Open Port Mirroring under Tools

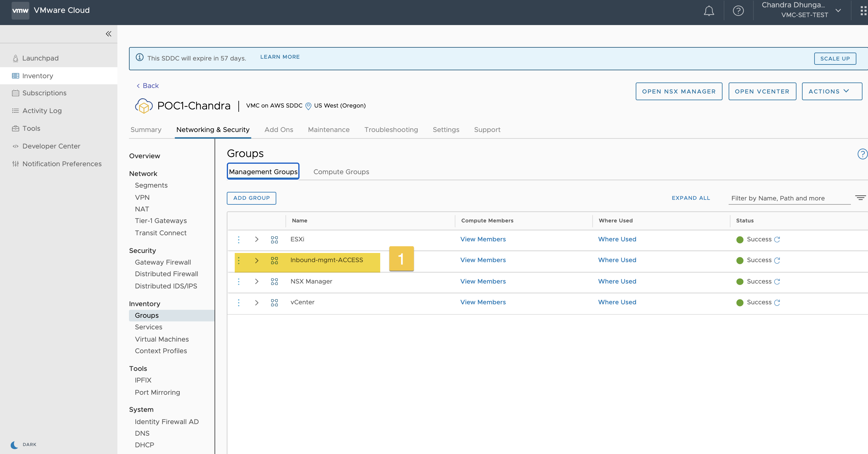(x=157, y=392)
